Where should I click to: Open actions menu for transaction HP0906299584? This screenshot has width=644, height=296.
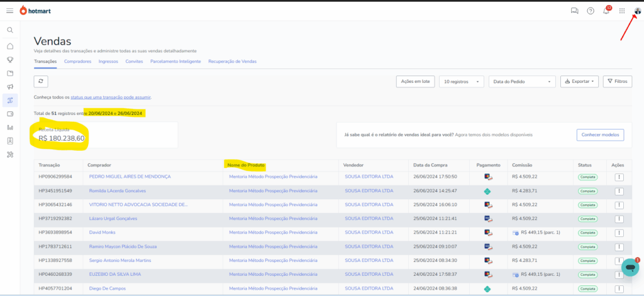pyautogui.click(x=619, y=177)
